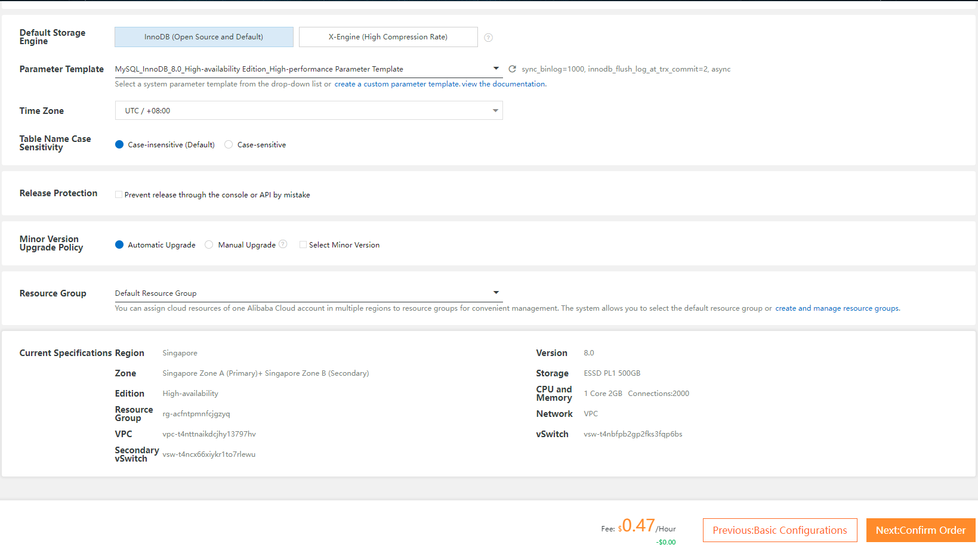The height and width of the screenshot is (560, 978).
Task: Select InnoDB (Open Source and Default) engine
Action: click(203, 37)
